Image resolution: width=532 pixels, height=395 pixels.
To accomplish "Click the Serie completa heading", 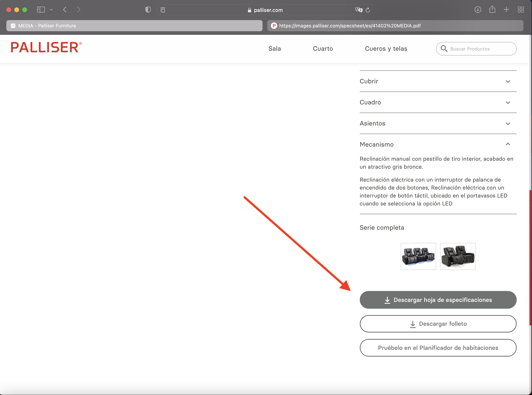I will point(382,228).
